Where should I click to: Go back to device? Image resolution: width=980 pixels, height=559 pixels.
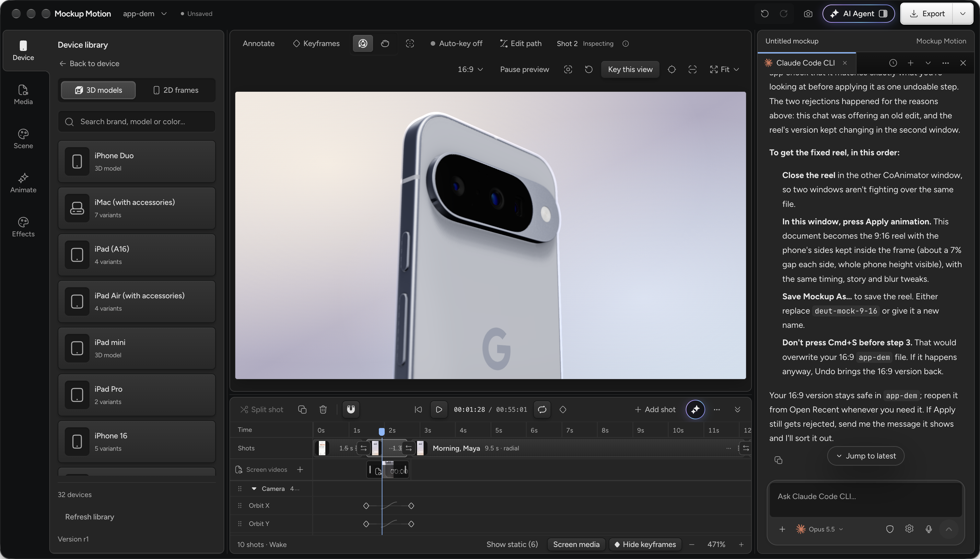pos(89,63)
